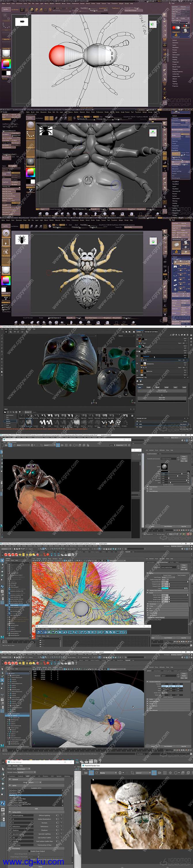Open the Plugins menu in Substance Painter
The height and width of the screenshot is (868, 193).
[29, 329]
